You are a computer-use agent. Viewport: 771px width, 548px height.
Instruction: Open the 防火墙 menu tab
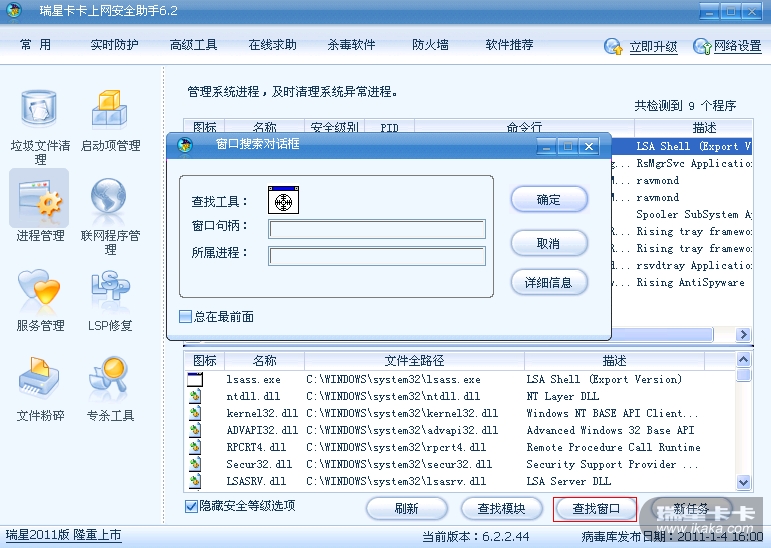click(x=430, y=45)
